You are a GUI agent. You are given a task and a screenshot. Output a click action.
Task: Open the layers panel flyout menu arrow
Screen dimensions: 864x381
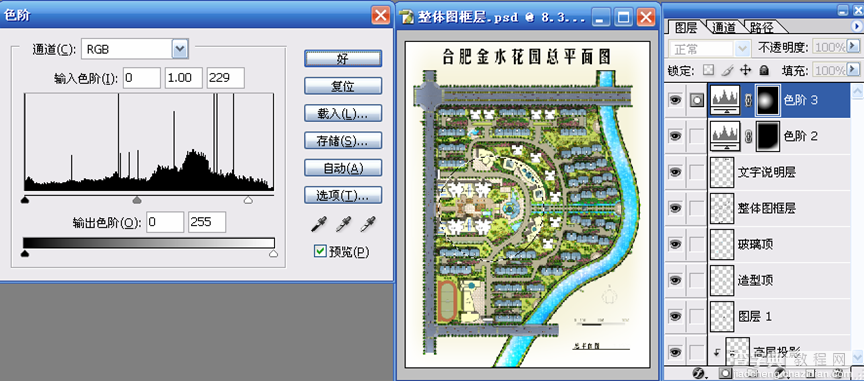click(856, 26)
